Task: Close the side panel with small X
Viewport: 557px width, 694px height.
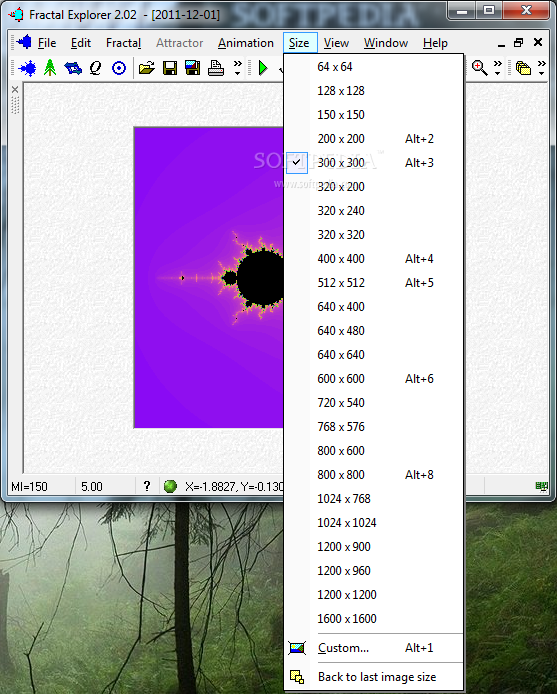Action: pos(15,90)
